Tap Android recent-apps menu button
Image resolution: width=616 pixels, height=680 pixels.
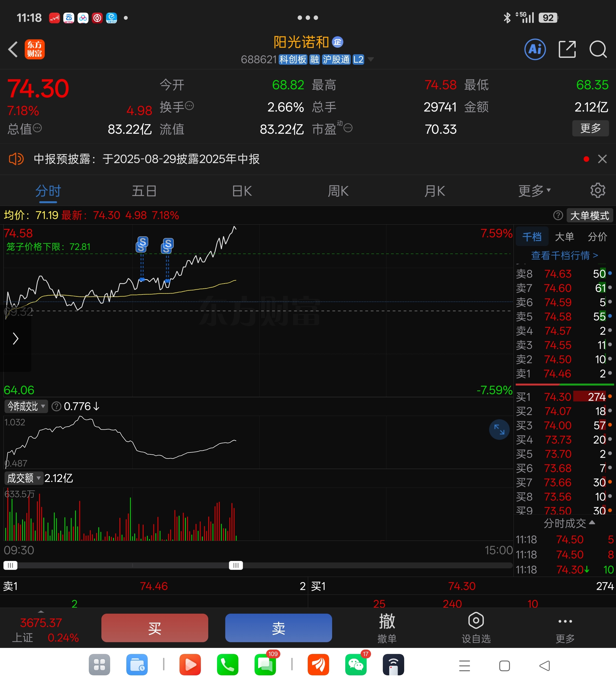[464, 665]
